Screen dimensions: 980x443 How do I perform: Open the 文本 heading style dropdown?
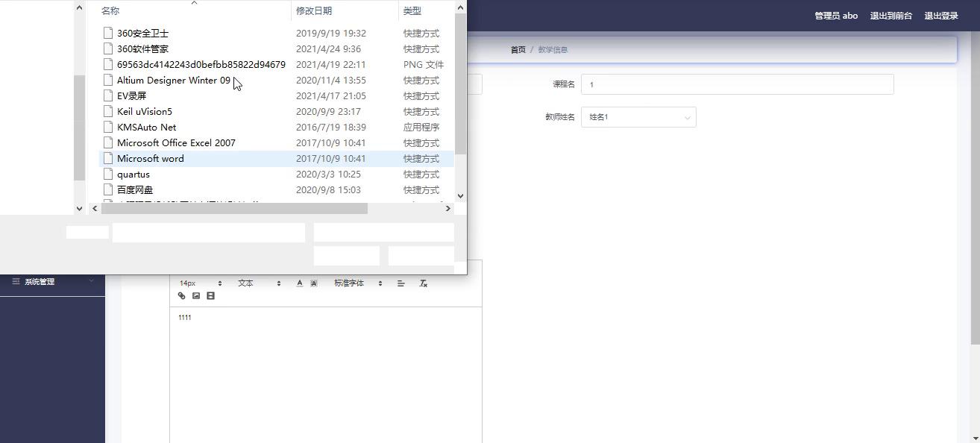pos(259,283)
